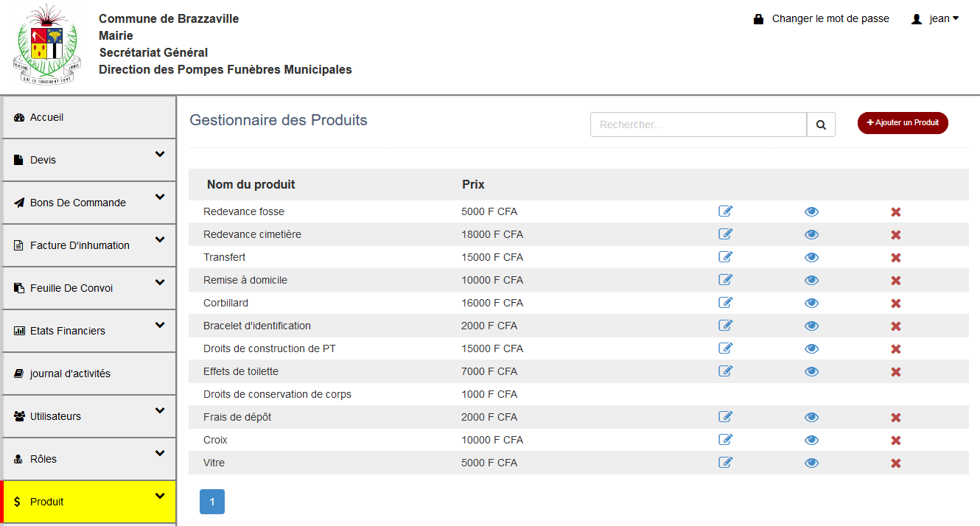Screen dimensions: 980x526
Task: Click the search magnifier button
Action: pos(821,125)
